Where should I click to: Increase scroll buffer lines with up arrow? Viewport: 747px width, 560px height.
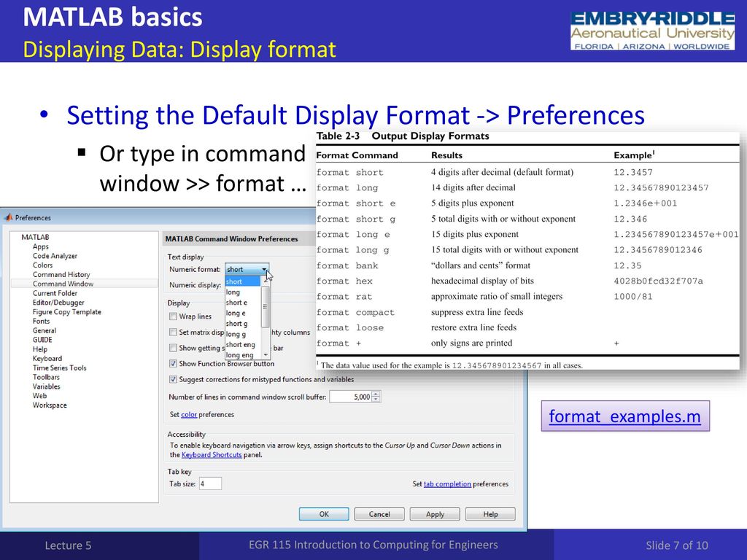tap(376, 394)
